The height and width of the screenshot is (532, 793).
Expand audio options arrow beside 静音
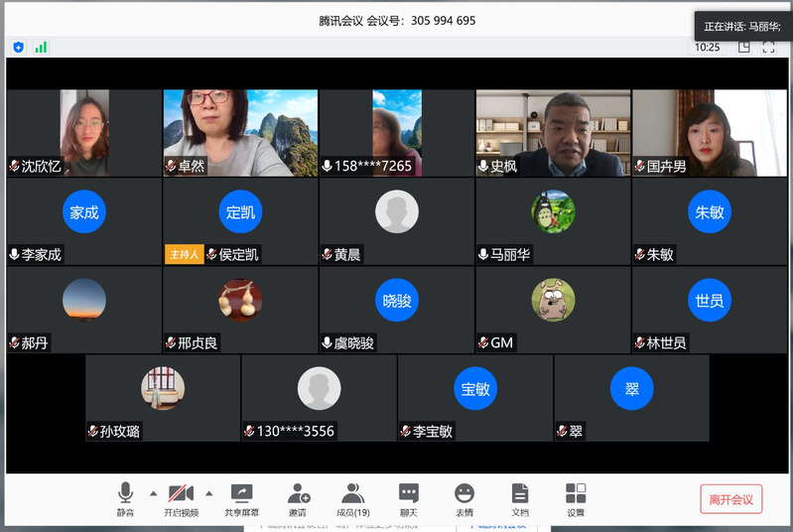pos(153,493)
